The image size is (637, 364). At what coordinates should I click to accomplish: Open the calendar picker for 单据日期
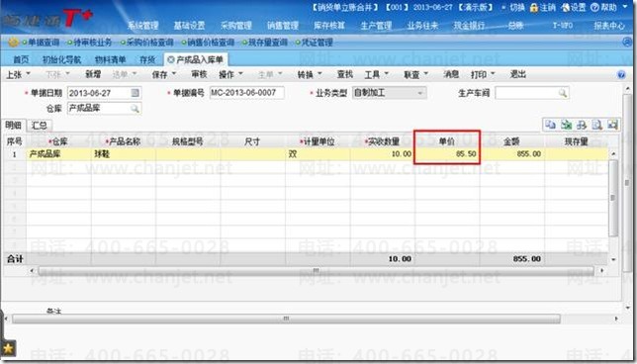click(x=136, y=93)
